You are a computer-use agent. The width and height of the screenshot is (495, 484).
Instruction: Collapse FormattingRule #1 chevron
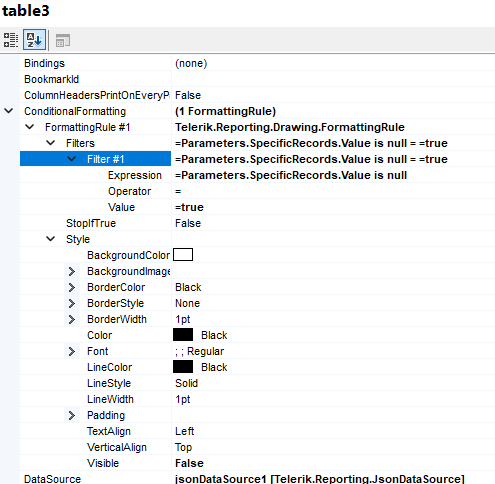pyautogui.click(x=30, y=127)
